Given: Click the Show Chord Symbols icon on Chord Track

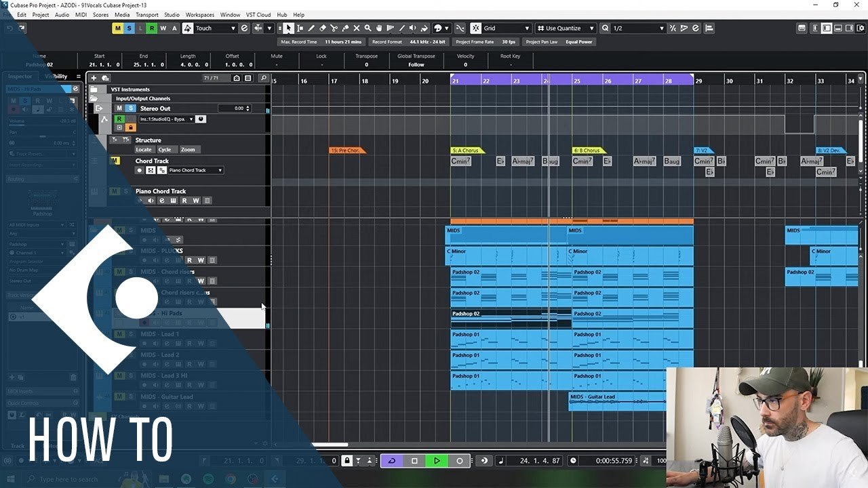Looking at the screenshot, I should [151, 170].
